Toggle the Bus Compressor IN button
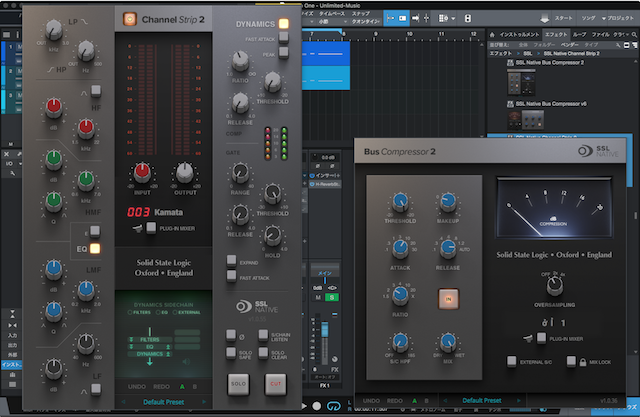 (448, 299)
